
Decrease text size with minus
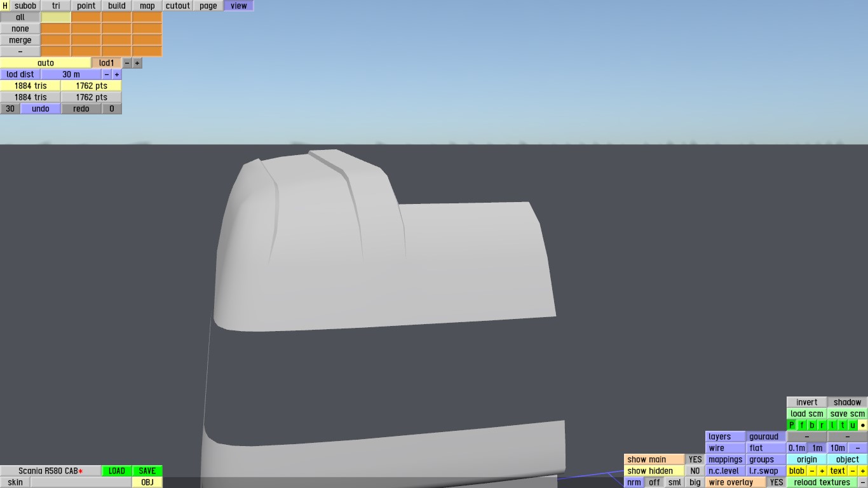tap(853, 471)
